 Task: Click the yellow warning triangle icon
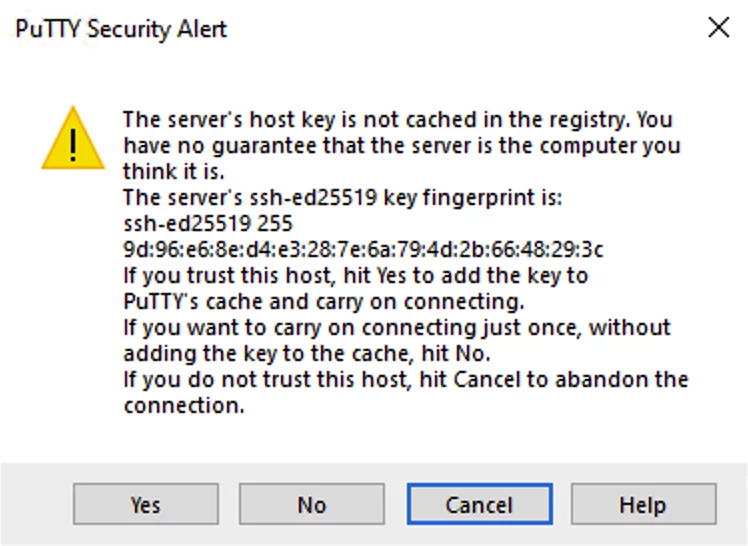click(73, 138)
